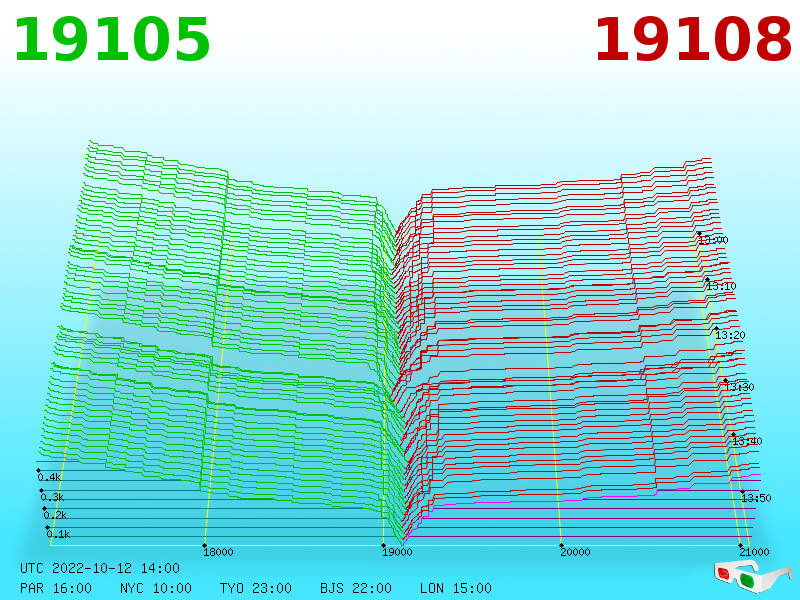Click the 0.1k depth axis label
This screenshot has width=800, height=600.
(58, 534)
